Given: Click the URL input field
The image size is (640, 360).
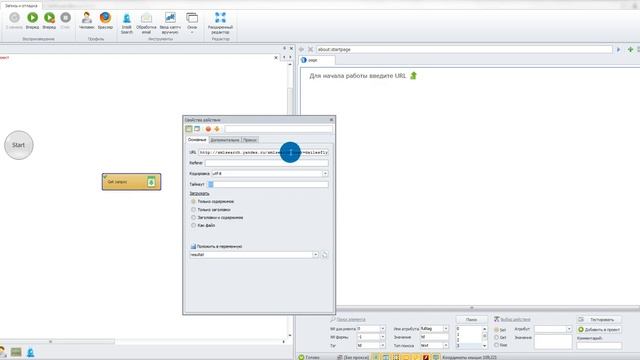Looking at the screenshot, I should (x=263, y=152).
